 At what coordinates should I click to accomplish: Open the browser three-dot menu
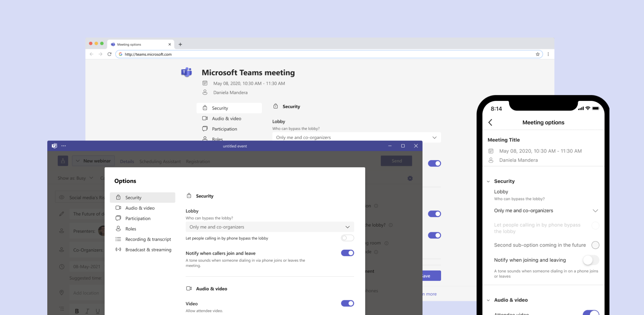tap(548, 54)
